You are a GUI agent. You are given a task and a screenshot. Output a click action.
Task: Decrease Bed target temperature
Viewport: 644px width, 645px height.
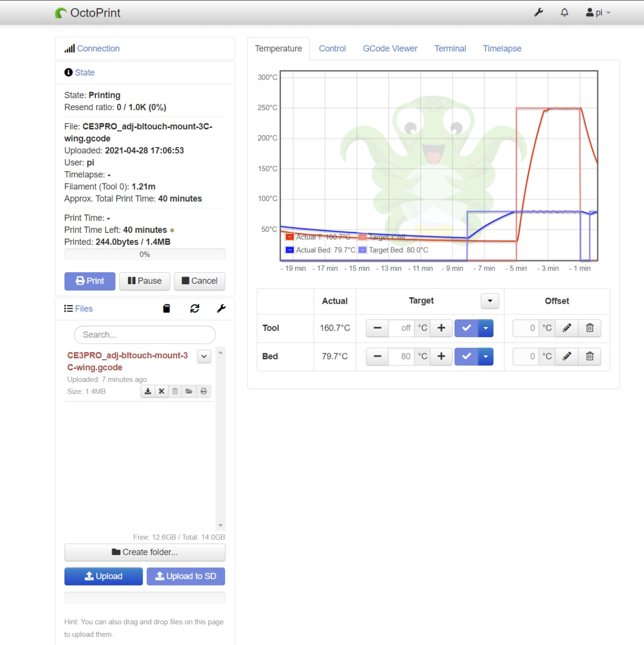tap(377, 356)
